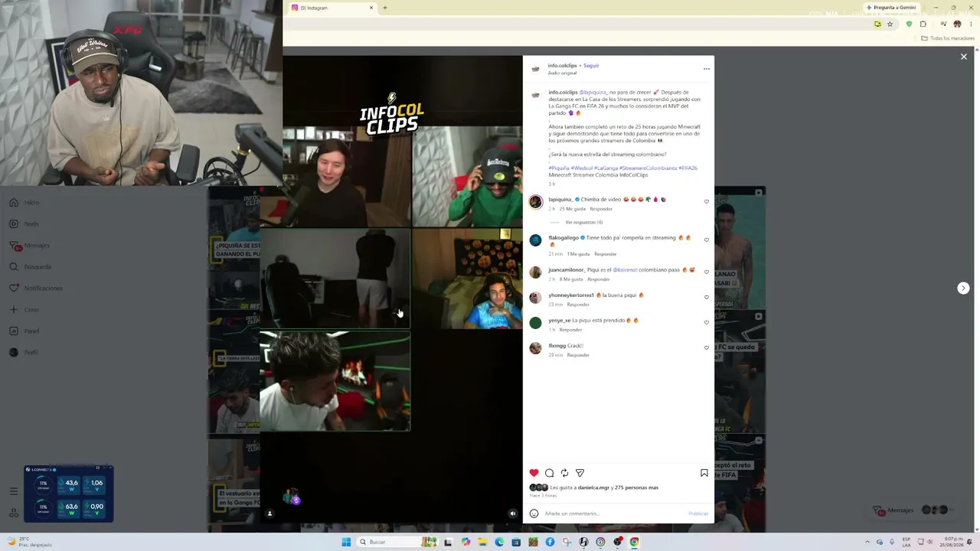This screenshot has width=980, height=551.
Task: Open lapiquina_'s profile avatar in comments
Action: (x=535, y=202)
